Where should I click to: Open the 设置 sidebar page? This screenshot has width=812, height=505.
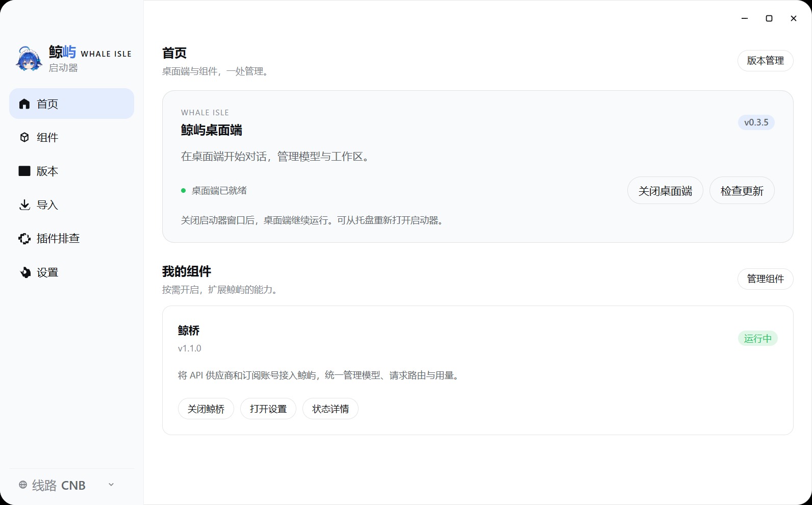(x=71, y=272)
